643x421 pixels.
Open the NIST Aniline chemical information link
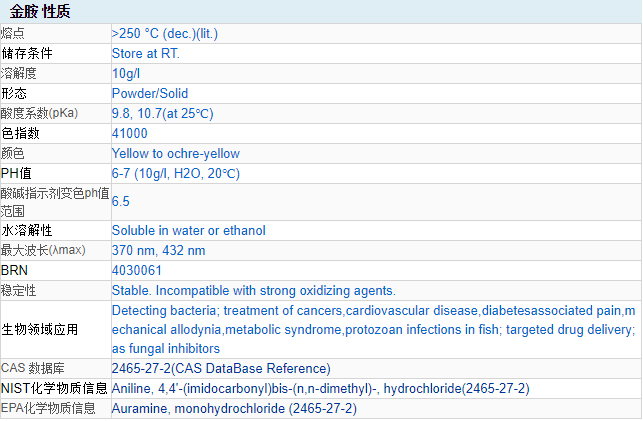320,388
